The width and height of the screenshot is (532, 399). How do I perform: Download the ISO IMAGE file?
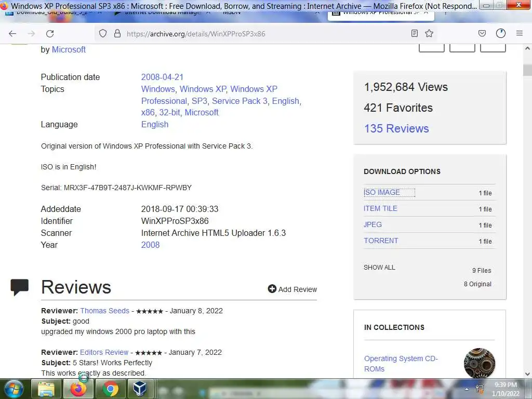[382, 192]
